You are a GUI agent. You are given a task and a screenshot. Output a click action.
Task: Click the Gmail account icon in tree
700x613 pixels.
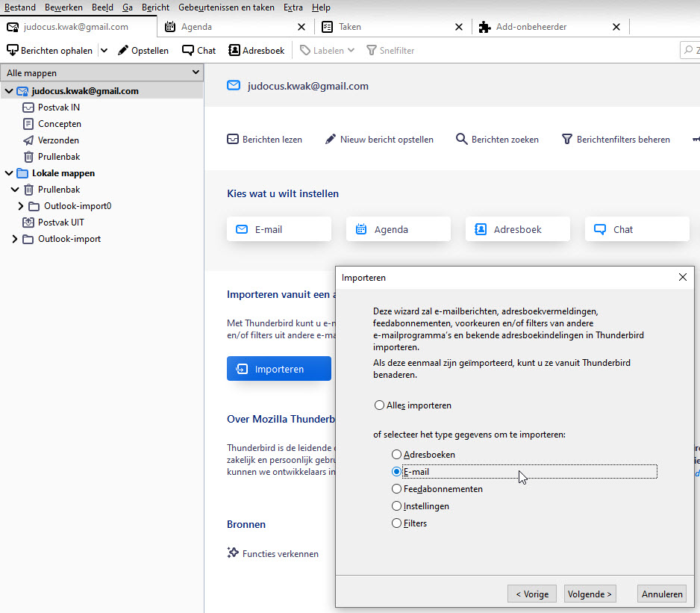[22, 91]
